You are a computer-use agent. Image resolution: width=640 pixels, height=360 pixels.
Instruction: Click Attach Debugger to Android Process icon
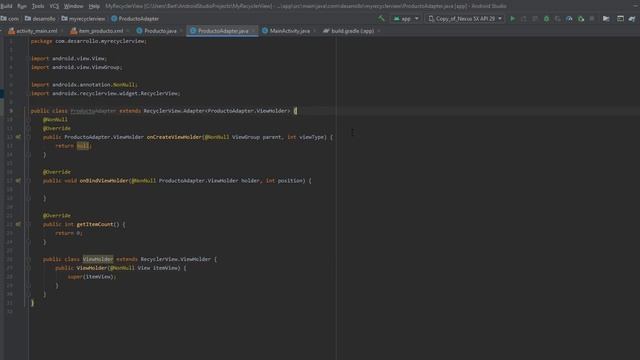(581, 19)
